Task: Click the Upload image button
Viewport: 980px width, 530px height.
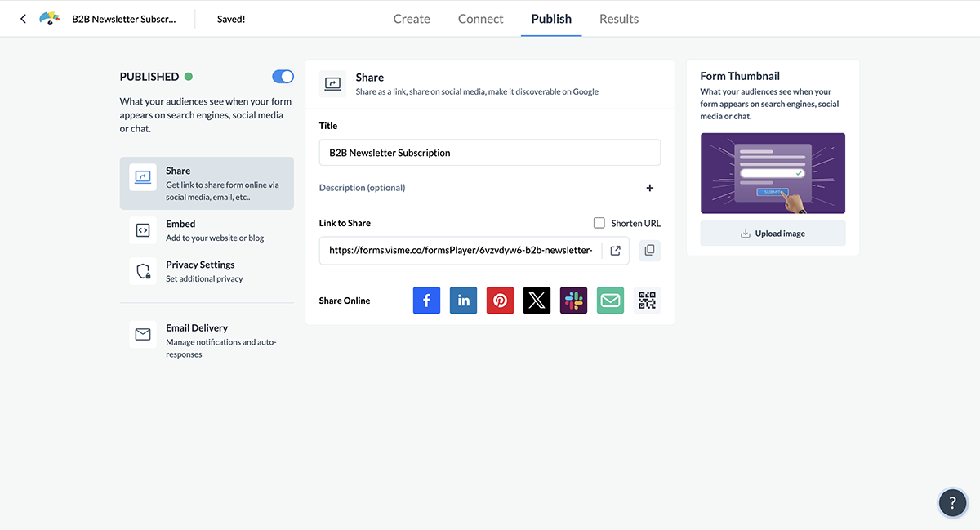Action: [x=773, y=234]
